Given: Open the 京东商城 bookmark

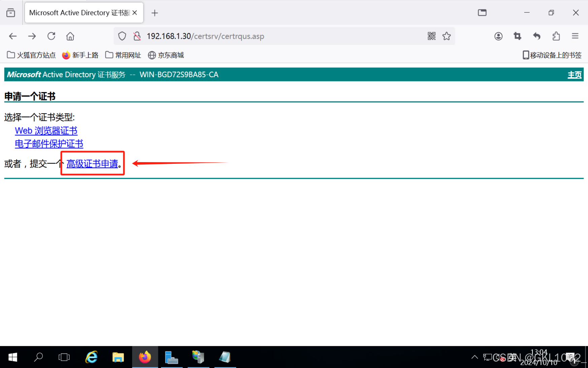Looking at the screenshot, I should pos(166,55).
